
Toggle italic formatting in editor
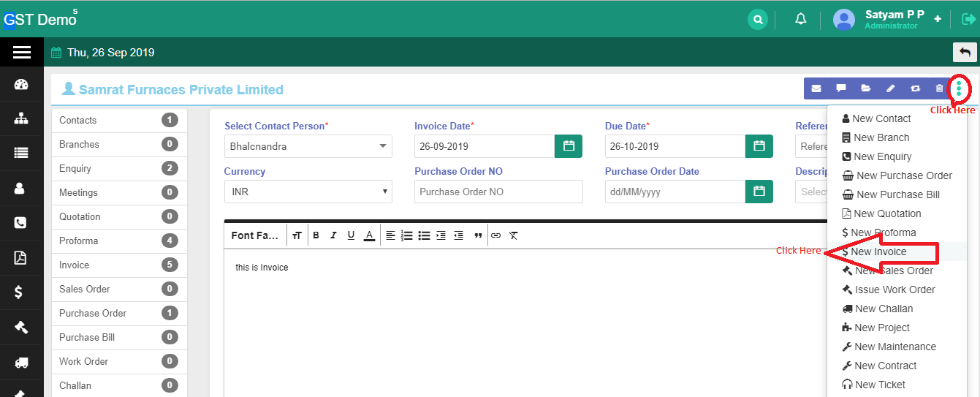pyautogui.click(x=333, y=235)
